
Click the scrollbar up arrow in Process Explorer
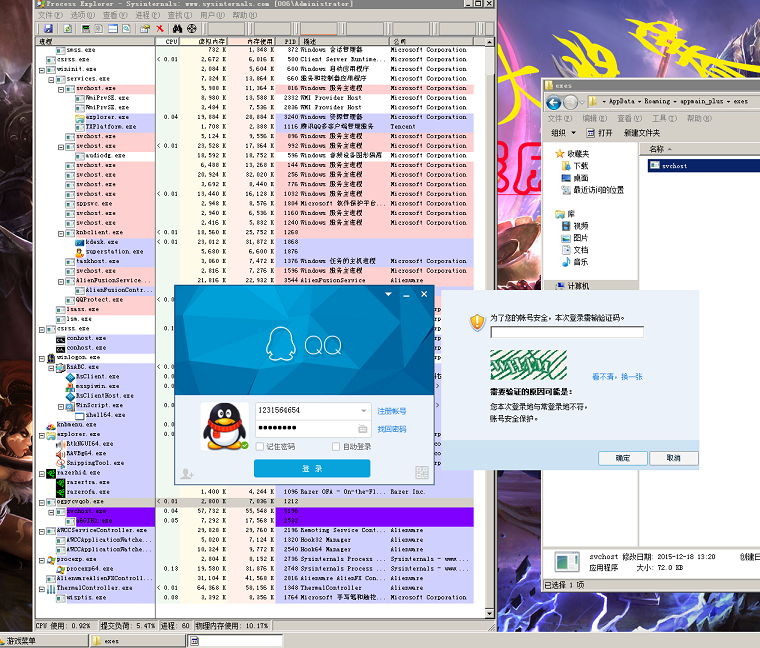pyautogui.click(x=490, y=42)
